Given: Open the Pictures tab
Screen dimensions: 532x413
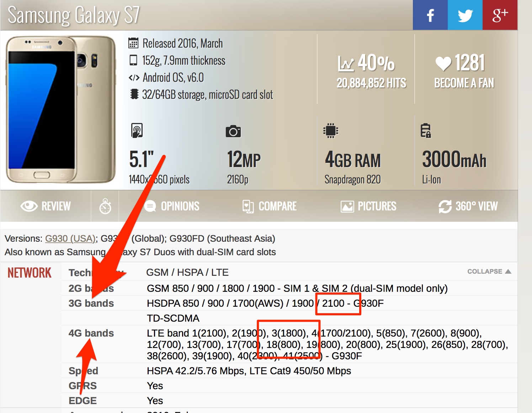Looking at the screenshot, I should (368, 206).
